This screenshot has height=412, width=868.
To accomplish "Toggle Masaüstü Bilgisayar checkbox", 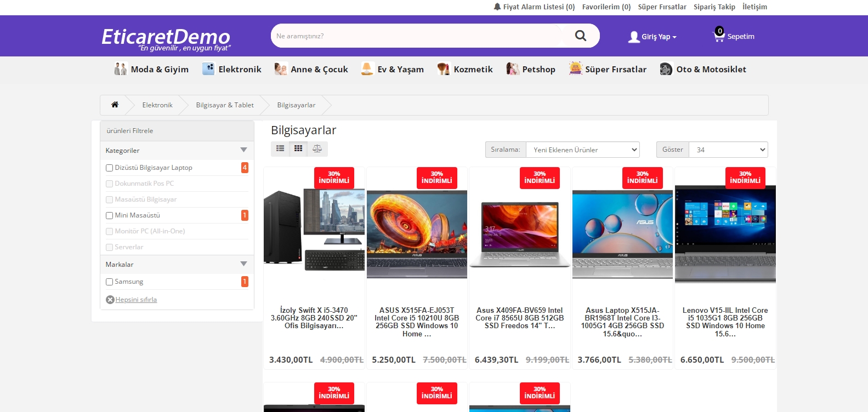I will pos(109,199).
